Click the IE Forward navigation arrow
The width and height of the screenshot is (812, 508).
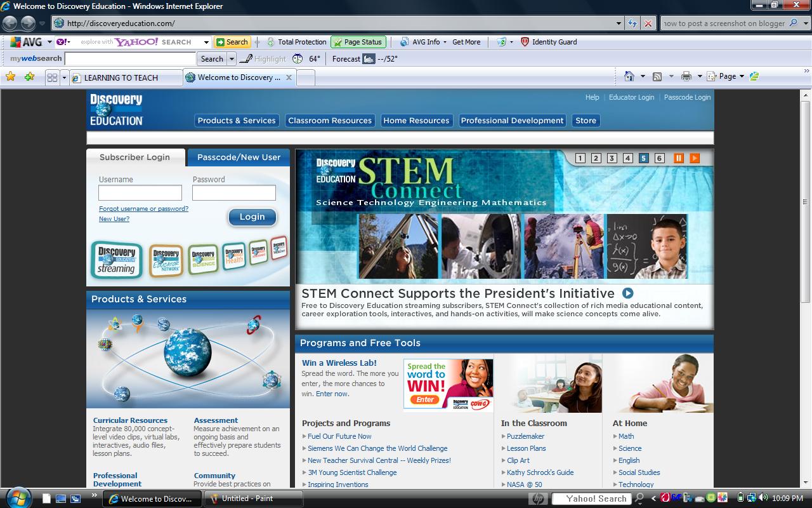point(28,23)
